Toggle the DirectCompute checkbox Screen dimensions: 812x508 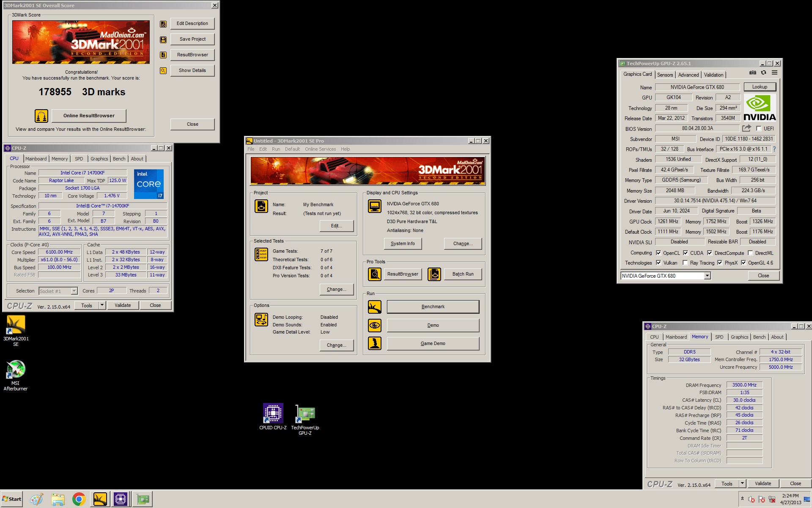click(710, 253)
